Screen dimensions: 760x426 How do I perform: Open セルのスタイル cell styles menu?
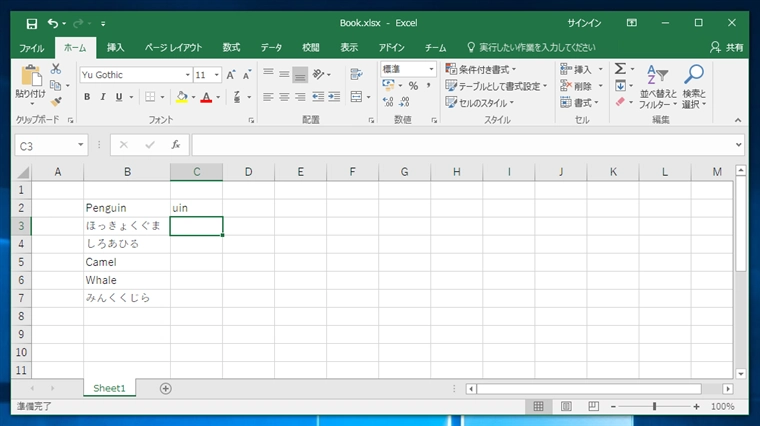pos(480,103)
